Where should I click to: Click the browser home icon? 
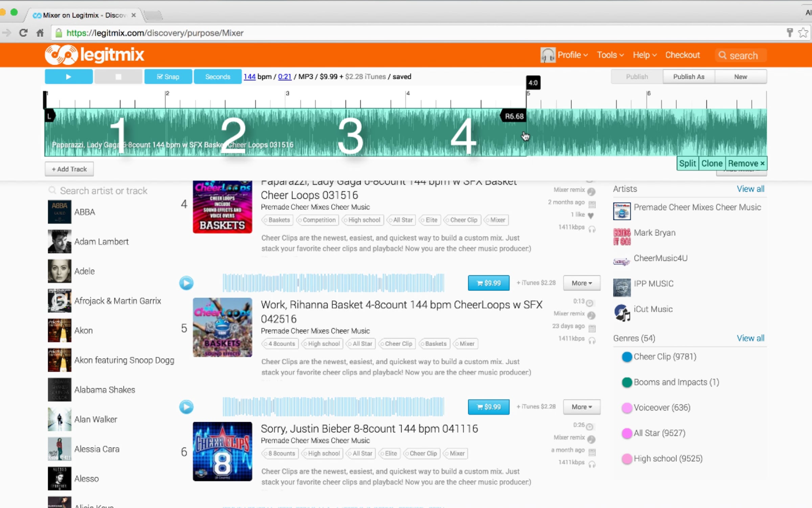point(40,33)
